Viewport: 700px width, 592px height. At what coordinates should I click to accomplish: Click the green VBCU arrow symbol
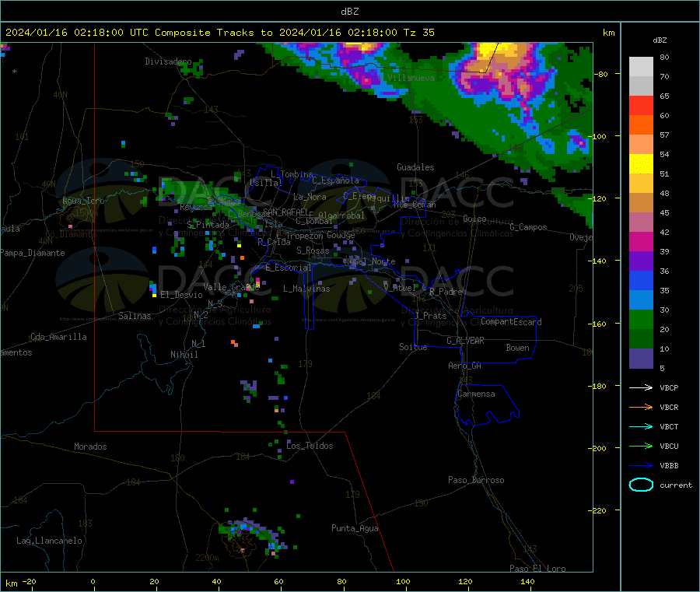click(x=641, y=446)
